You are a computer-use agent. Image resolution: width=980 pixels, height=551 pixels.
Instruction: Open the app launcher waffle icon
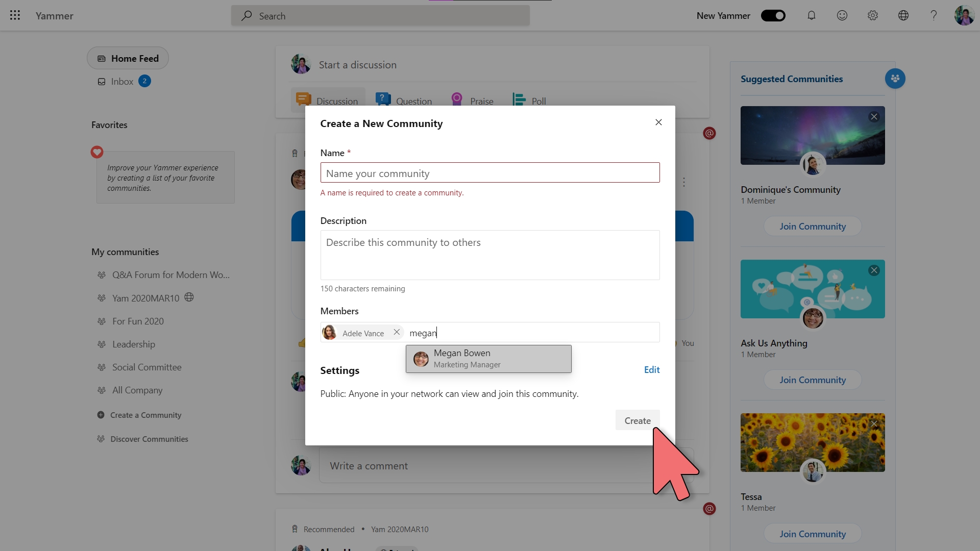(15, 15)
